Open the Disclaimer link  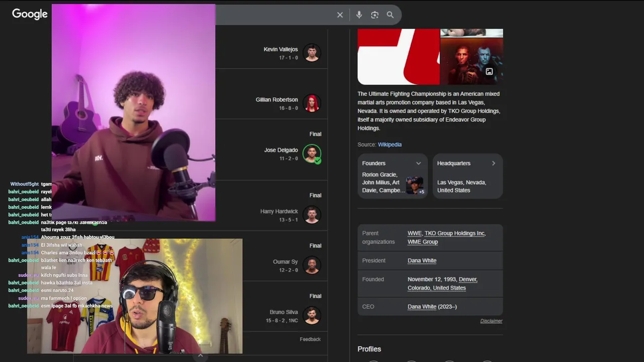pyautogui.click(x=491, y=321)
